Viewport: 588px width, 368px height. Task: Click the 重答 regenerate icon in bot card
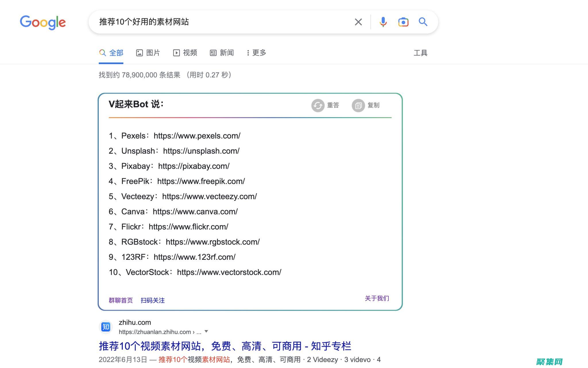pyautogui.click(x=318, y=105)
